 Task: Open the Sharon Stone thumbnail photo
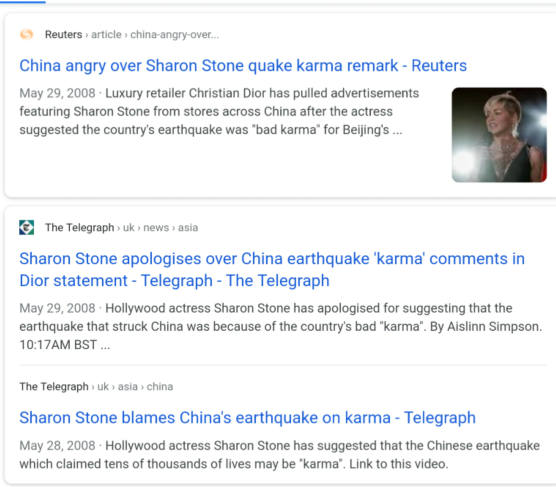499,135
